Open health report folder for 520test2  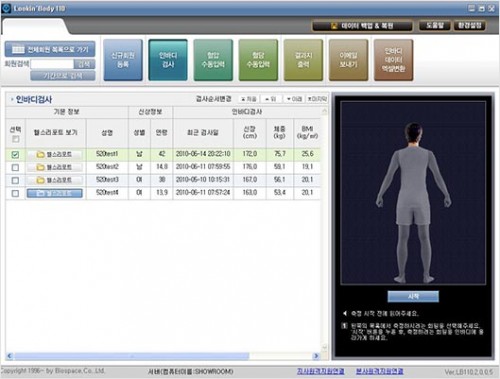pyautogui.click(x=55, y=167)
